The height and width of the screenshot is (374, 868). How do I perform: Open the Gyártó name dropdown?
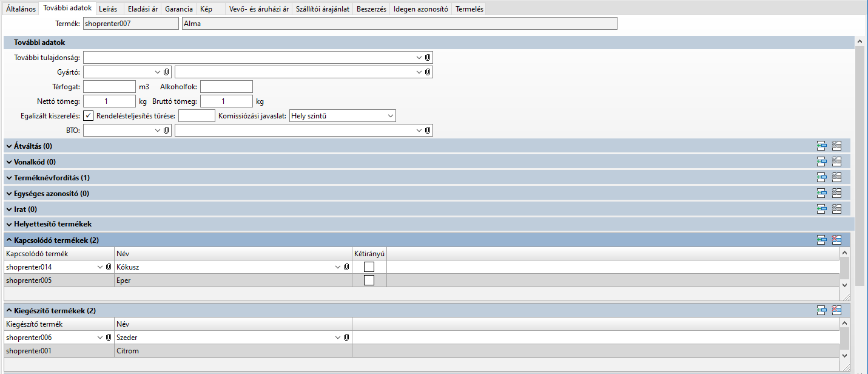click(x=419, y=72)
